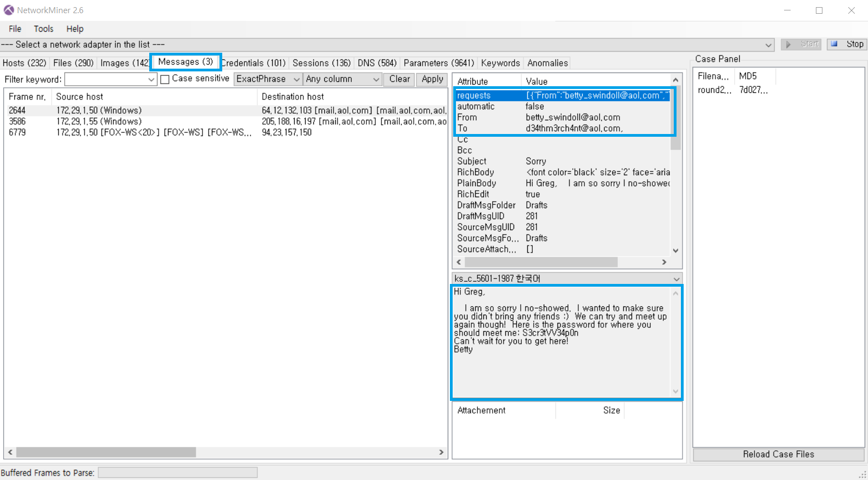Switch to the Sessions (136) tab

[322, 63]
